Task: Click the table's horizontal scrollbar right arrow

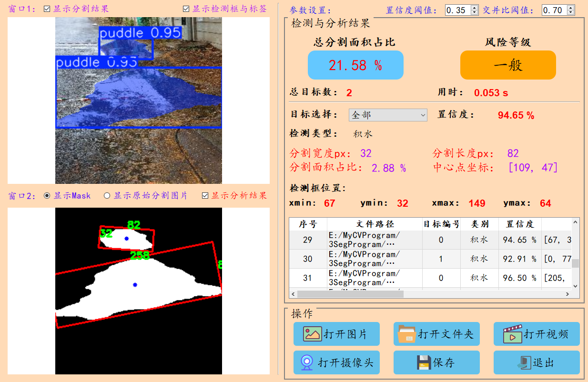Action: click(568, 294)
